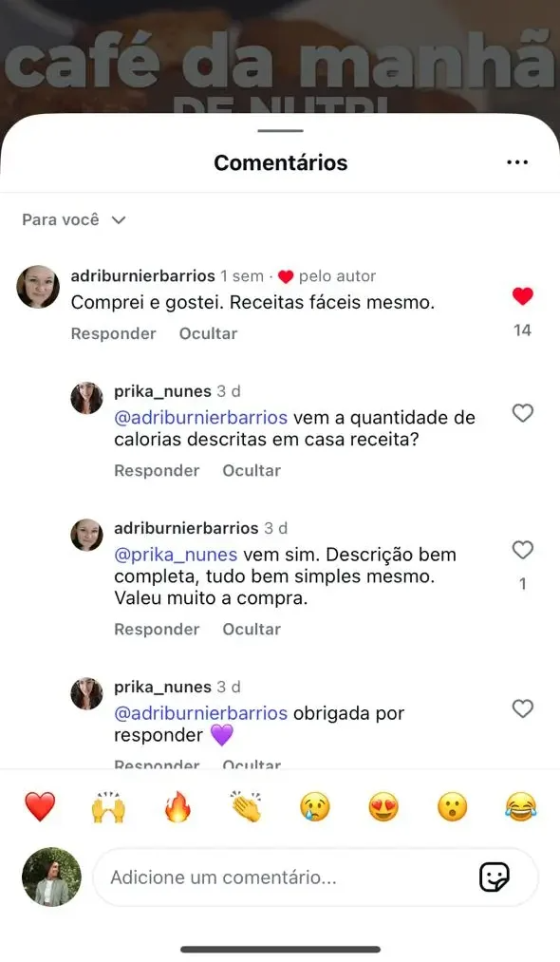
Task: Hide prika_nunes' first reply with Ocultar
Action: (x=252, y=471)
